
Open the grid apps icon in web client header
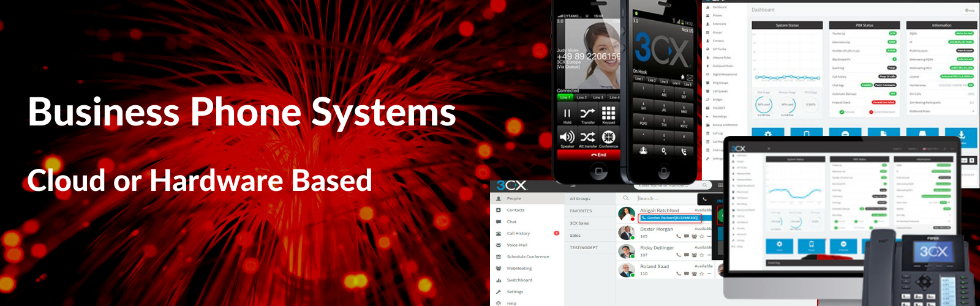pos(720,185)
